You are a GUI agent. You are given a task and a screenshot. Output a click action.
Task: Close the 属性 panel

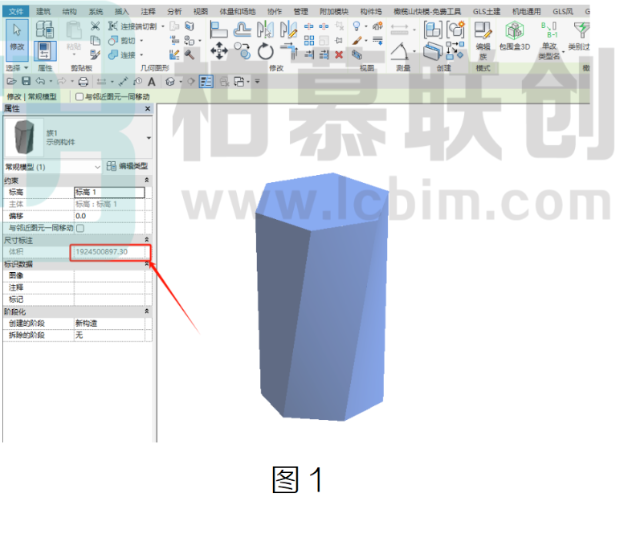pyautogui.click(x=148, y=108)
